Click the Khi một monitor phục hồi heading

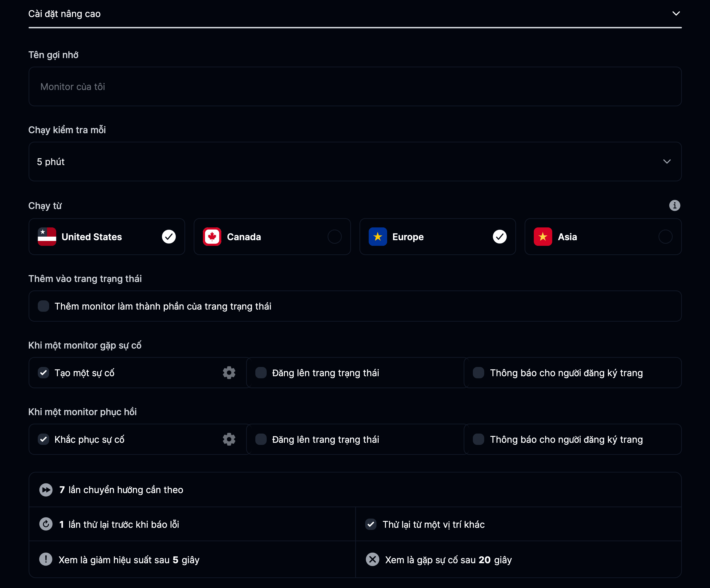click(x=82, y=412)
